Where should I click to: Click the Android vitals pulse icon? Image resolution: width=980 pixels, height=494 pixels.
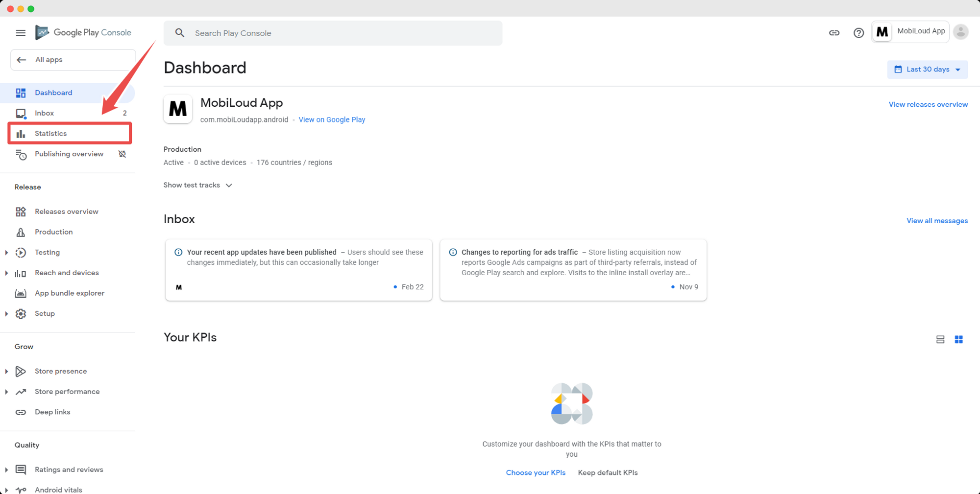click(21, 490)
